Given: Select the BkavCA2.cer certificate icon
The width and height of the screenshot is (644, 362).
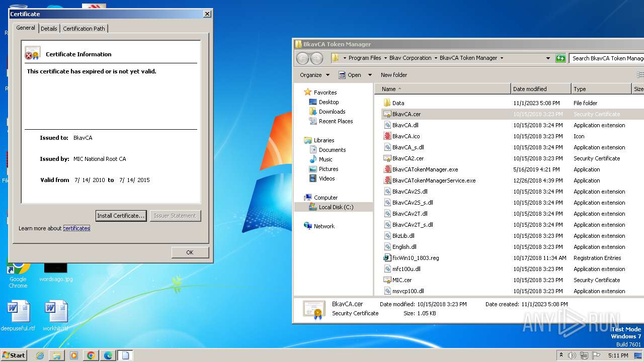Looking at the screenshot, I should coord(387,158).
